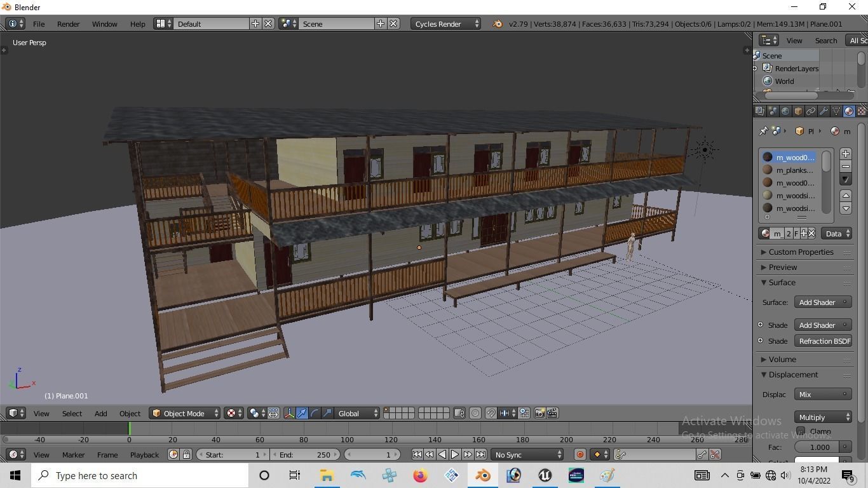Screen dimensions: 868x488
Task: Open the Cycles Render engine dropdown
Action: pos(445,24)
